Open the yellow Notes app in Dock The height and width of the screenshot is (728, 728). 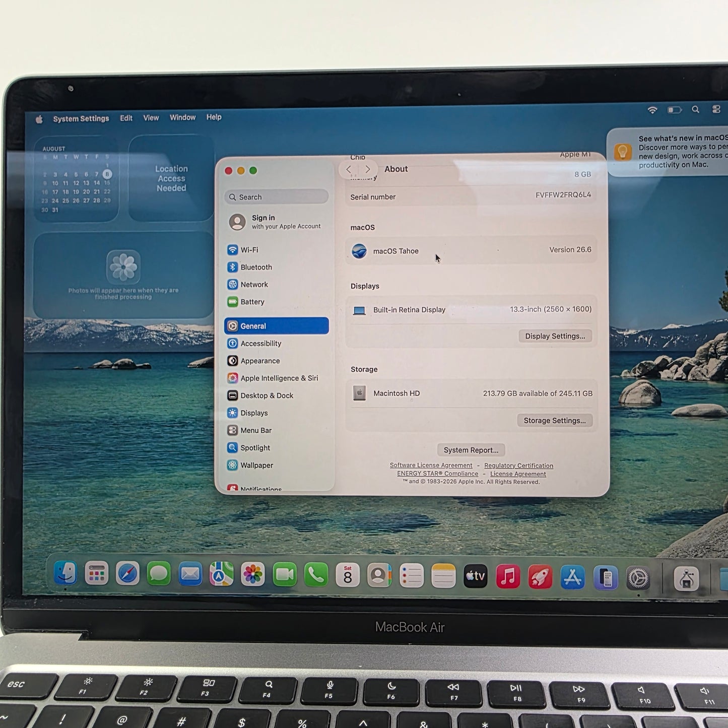click(x=443, y=576)
